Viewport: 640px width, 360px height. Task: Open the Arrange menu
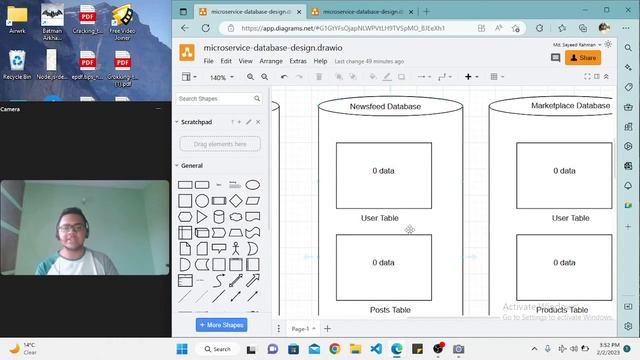[x=271, y=61]
